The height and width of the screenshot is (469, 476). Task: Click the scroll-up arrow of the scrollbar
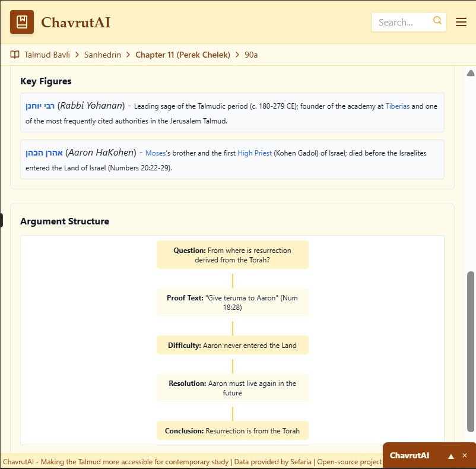click(471, 73)
